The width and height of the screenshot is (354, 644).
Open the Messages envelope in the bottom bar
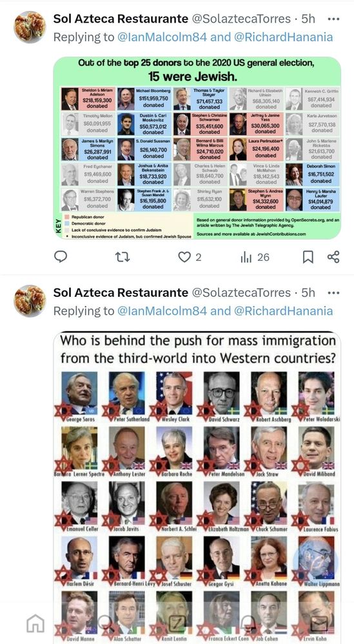pyautogui.click(x=319, y=623)
